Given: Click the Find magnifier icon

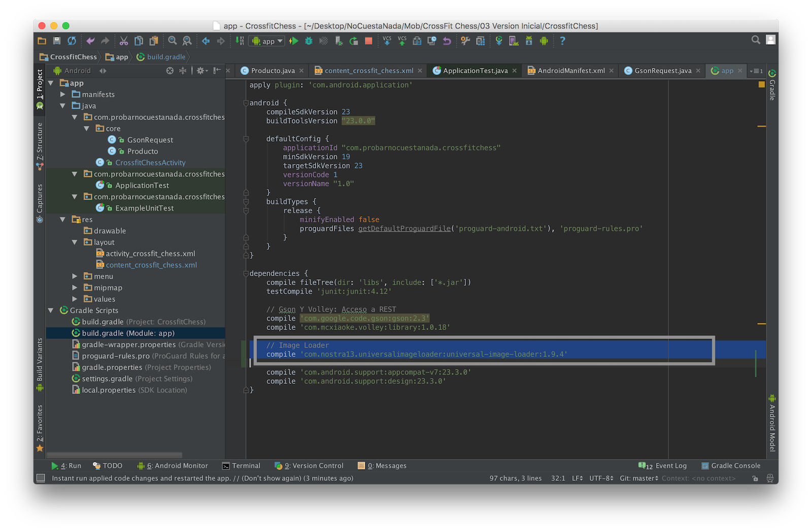Looking at the screenshot, I should click(x=173, y=41).
